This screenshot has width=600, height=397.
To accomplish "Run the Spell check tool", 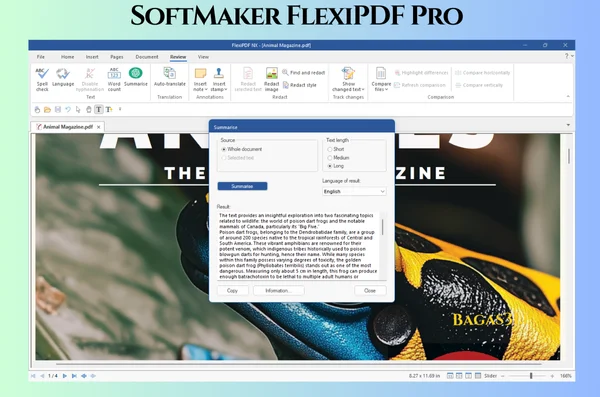I will (42, 80).
